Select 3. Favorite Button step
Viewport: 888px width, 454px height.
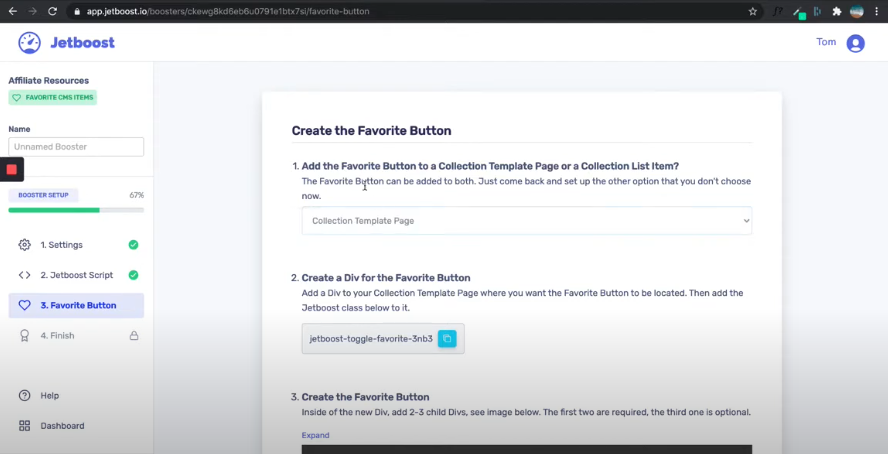click(76, 305)
